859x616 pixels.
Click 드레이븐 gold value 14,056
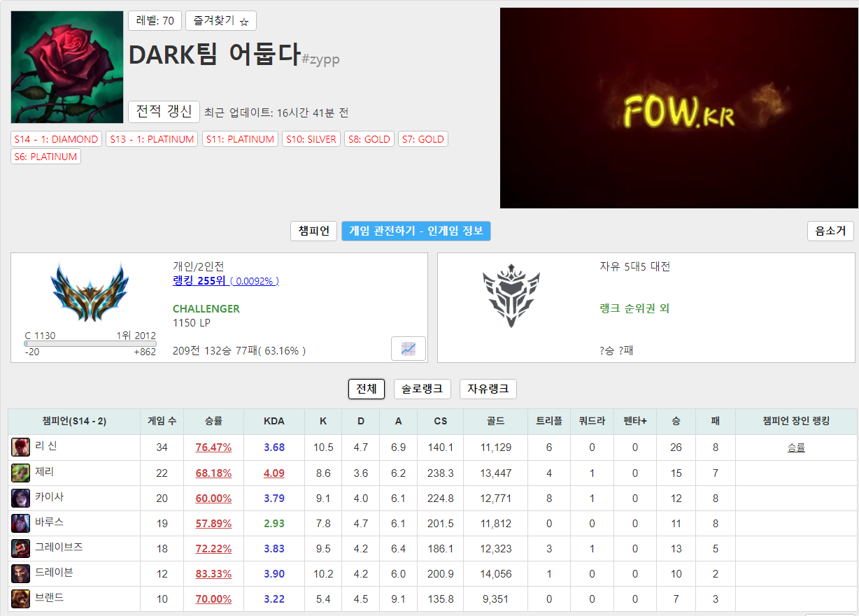[495, 573]
